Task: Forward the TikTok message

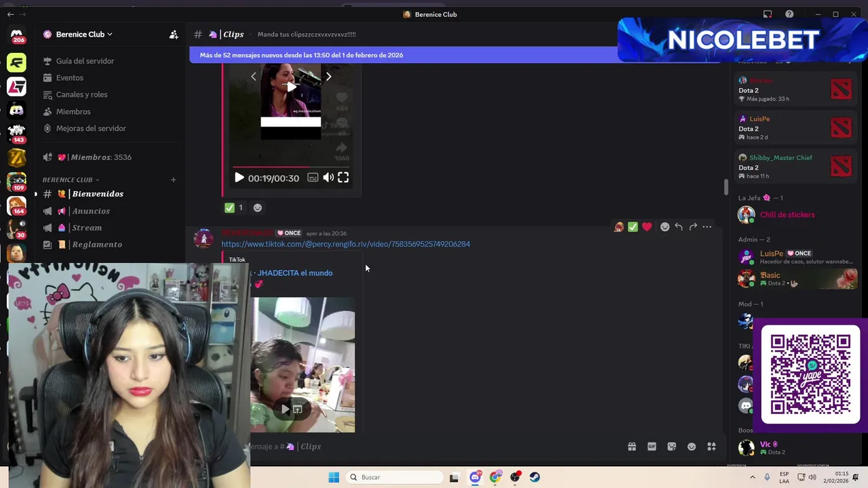Action: (693, 227)
